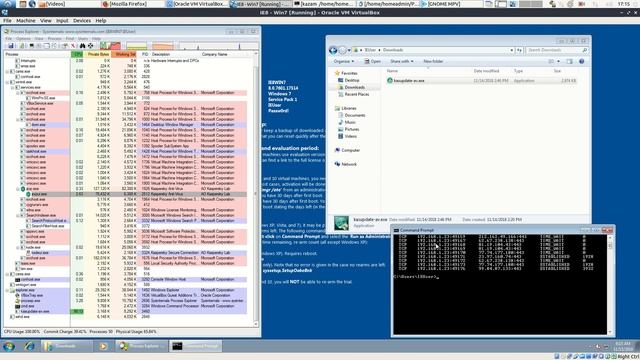This screenshot has height=360, width=640.
Task: Click the Save floppy icon in Process Explorer
Action: [11, 46]
